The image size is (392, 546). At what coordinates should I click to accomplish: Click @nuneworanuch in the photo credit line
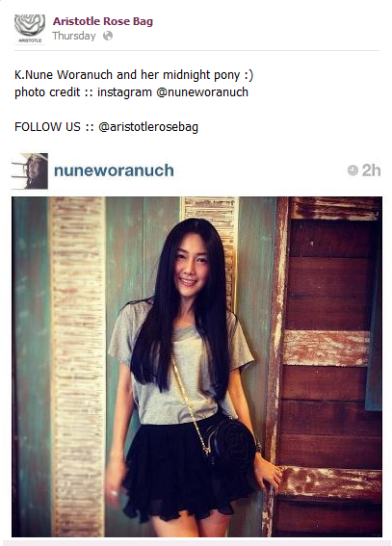tap(202, 92)
